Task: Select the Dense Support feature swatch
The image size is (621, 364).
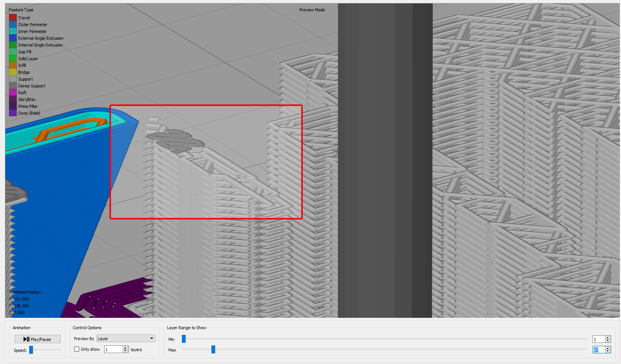Action: (x=13, y=86)
